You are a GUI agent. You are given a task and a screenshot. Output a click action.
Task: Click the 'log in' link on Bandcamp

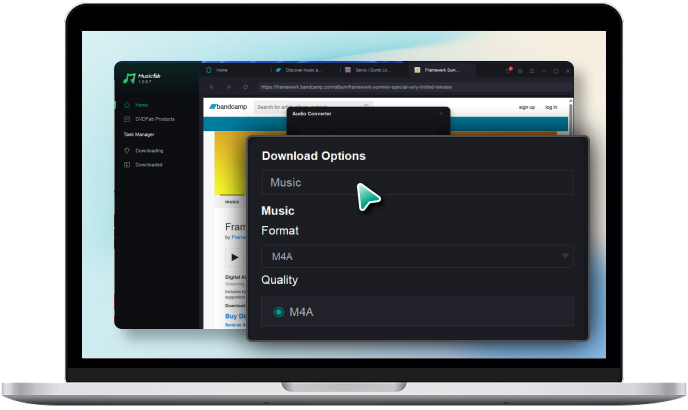click(551, 107)
